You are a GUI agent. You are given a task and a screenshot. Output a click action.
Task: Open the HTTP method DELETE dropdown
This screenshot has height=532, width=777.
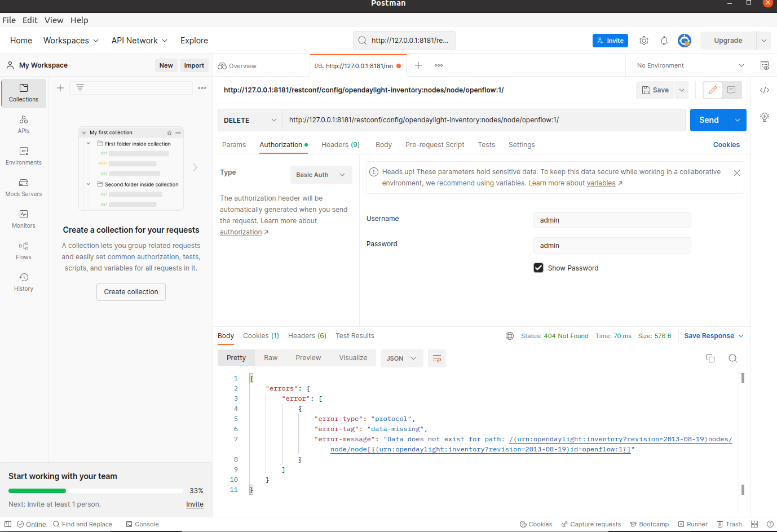250,120
